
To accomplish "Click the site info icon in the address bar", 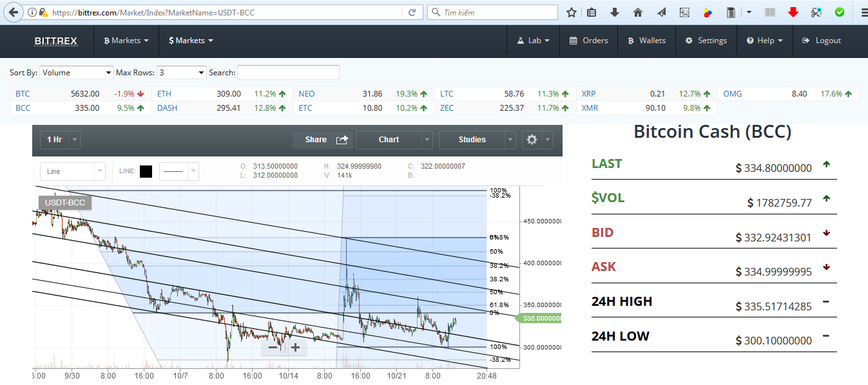I will click(x=32, y=12).
